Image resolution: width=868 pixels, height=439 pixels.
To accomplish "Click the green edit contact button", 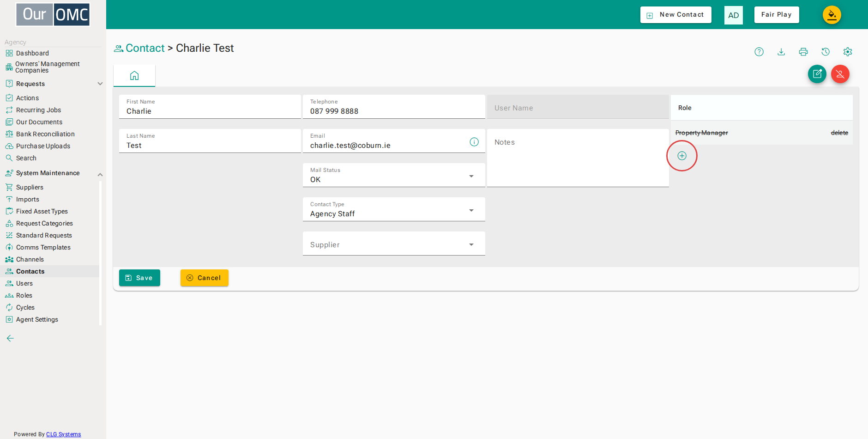I will [817, 74].
